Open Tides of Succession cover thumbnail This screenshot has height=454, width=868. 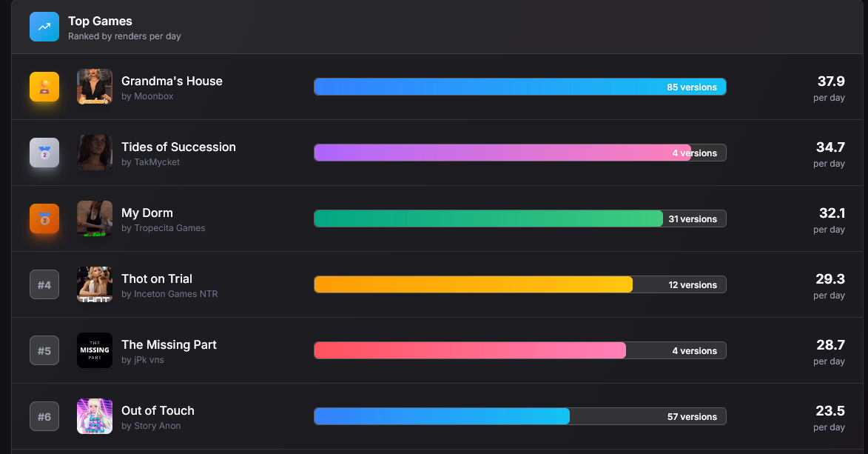pos(95,153)
